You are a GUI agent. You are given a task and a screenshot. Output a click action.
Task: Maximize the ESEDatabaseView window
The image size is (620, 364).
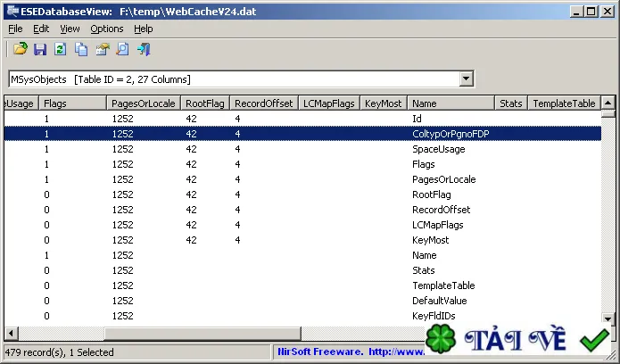(591, 12)
